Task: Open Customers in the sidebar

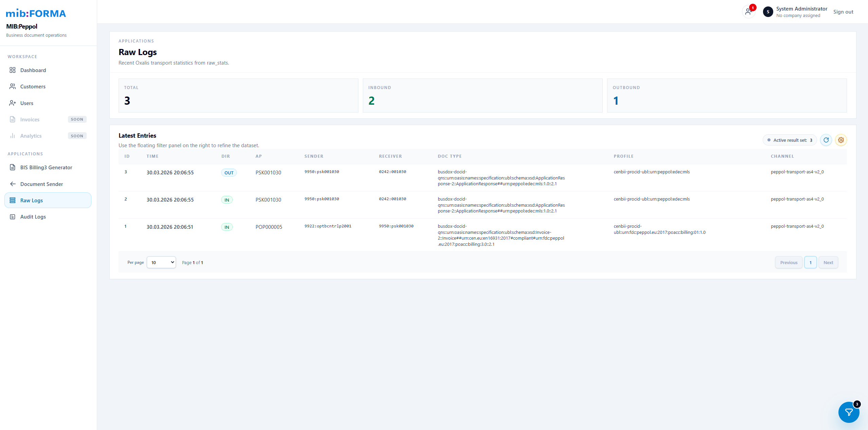Action: [x=48, y=86]
